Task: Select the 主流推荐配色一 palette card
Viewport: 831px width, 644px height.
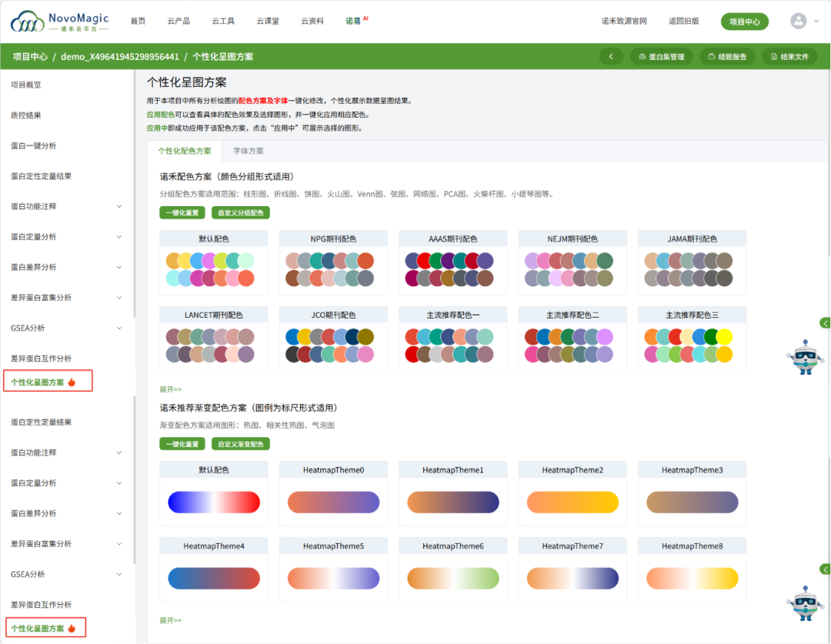Action: click(x=453, y=339)
